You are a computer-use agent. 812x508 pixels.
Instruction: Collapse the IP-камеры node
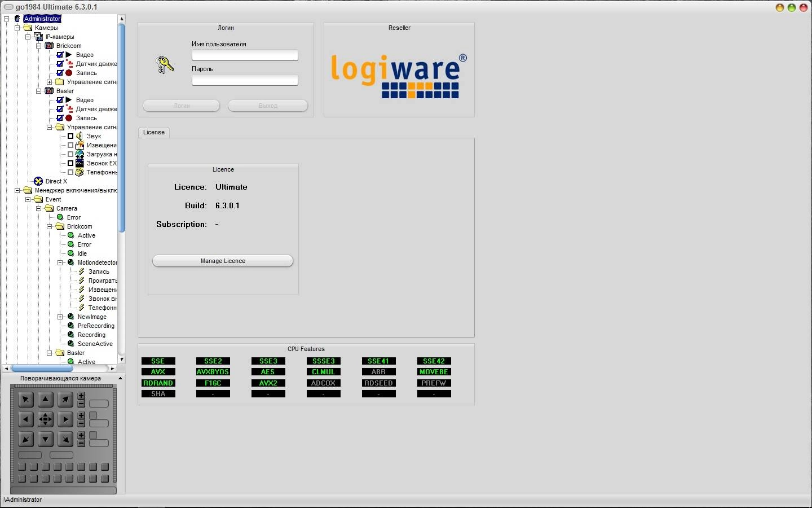click(x=28, y=37)
